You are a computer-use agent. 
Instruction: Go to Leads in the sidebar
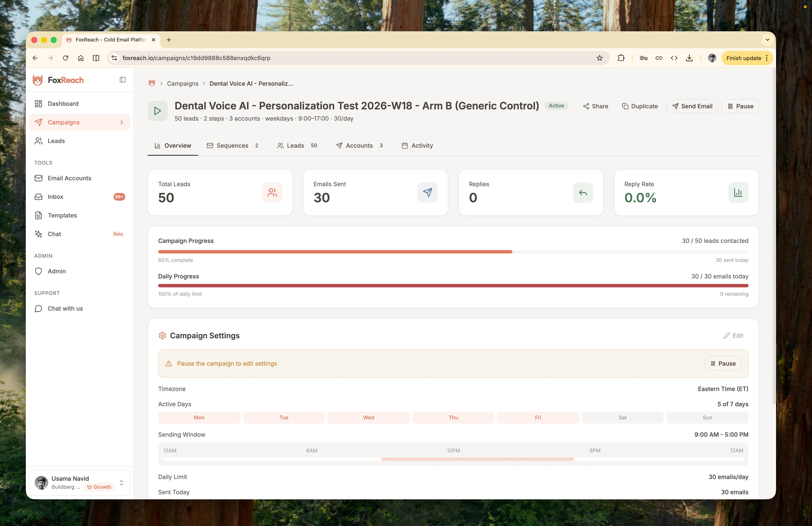pyautogui.click(x=80, y=141)
